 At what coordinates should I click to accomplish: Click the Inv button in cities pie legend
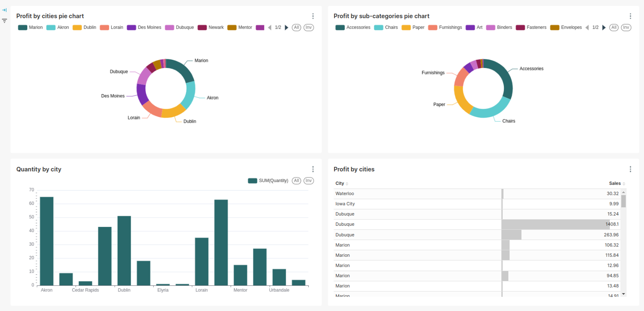click(308, 27)
